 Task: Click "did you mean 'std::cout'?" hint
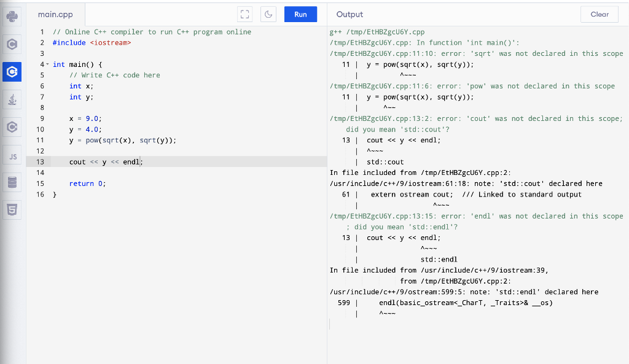tap(398, 129)
